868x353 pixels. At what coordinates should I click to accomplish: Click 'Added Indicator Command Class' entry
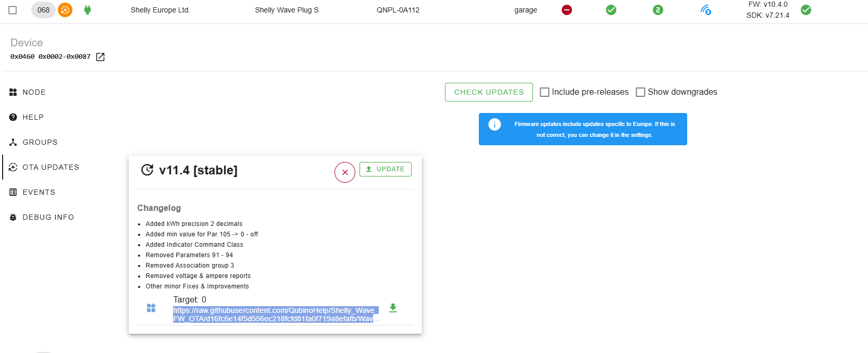point(194,245)
